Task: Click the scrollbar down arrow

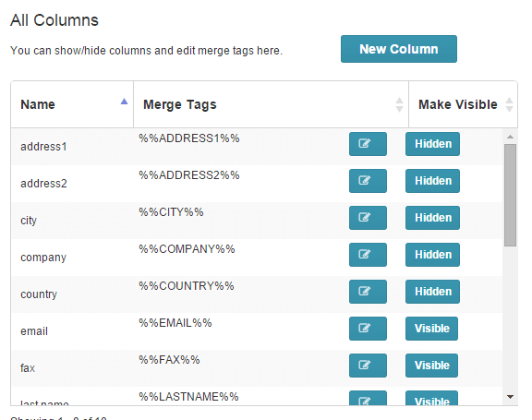Action: [x=510, y=397]
